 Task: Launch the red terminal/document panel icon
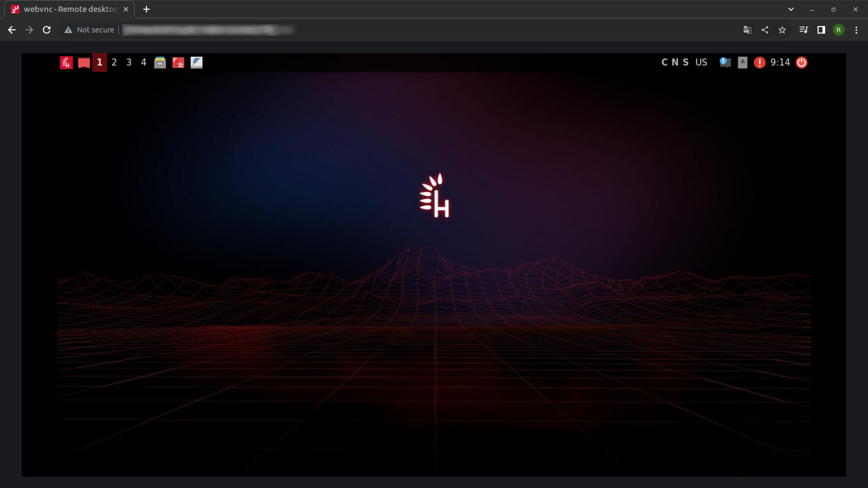(x=178, y=62)
